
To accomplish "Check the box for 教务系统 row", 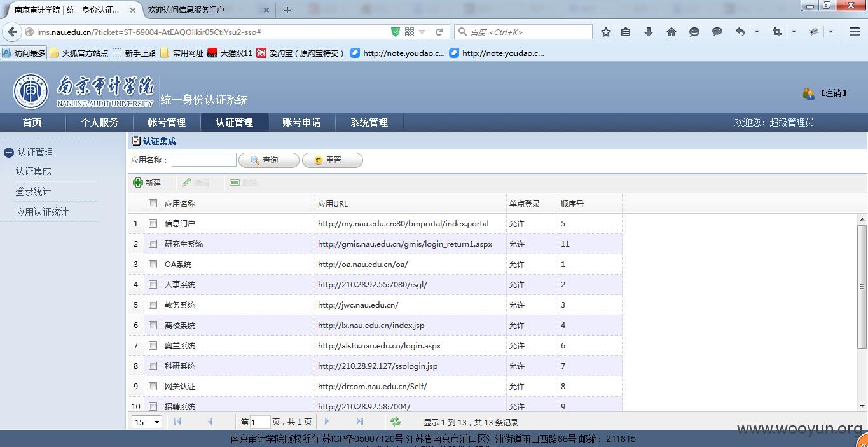I will pos(153,305).
